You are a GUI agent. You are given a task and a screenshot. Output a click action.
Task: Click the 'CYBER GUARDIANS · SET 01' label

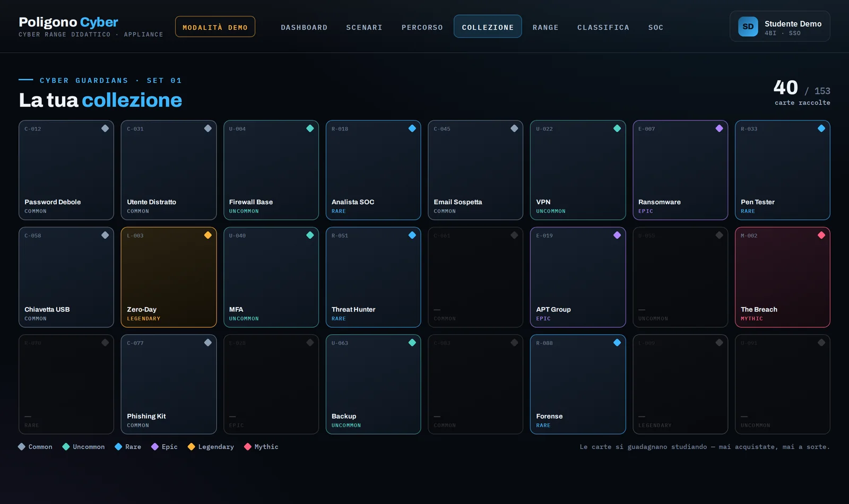(x=111, y=81)
